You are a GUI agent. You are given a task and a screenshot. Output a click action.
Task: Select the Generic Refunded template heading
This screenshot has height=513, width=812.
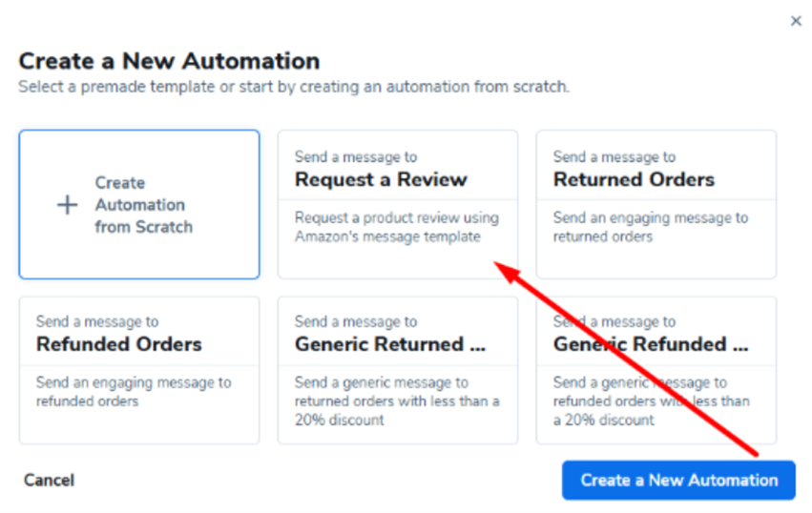(653, 344)
